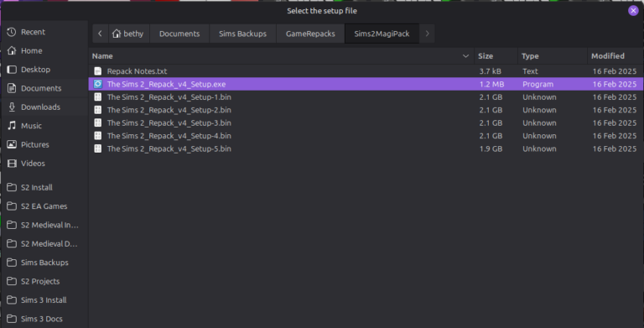Click the right path chevron after Sims2MagiPack
644x328 pixels.
pos(427,34)
